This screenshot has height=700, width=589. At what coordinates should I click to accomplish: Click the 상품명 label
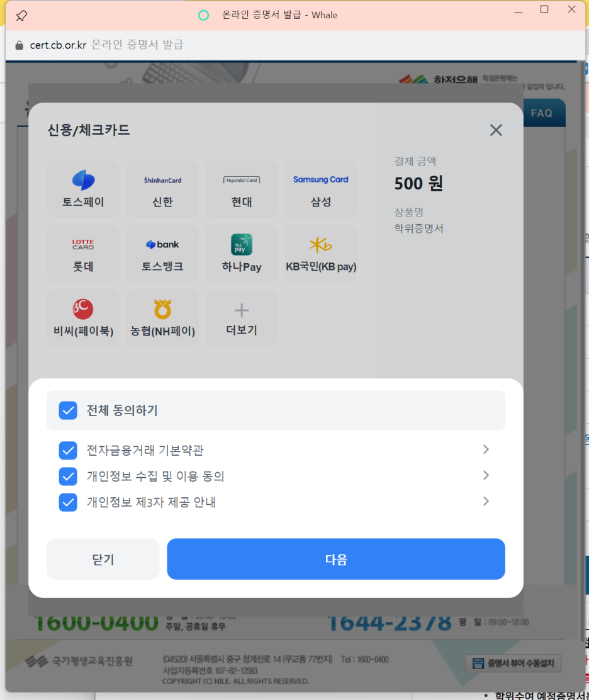409,212
